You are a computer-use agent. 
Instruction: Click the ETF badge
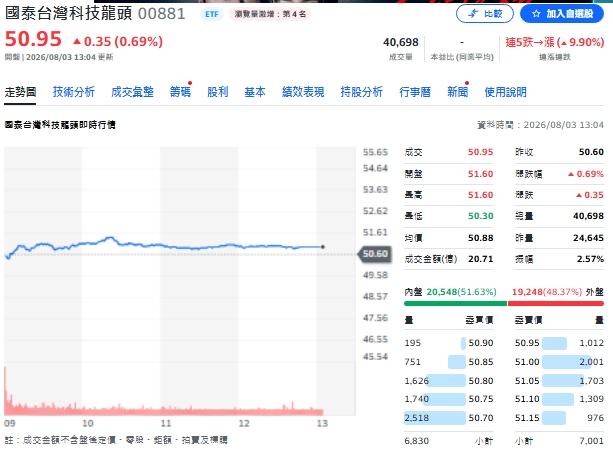click(x=212, y=14)
